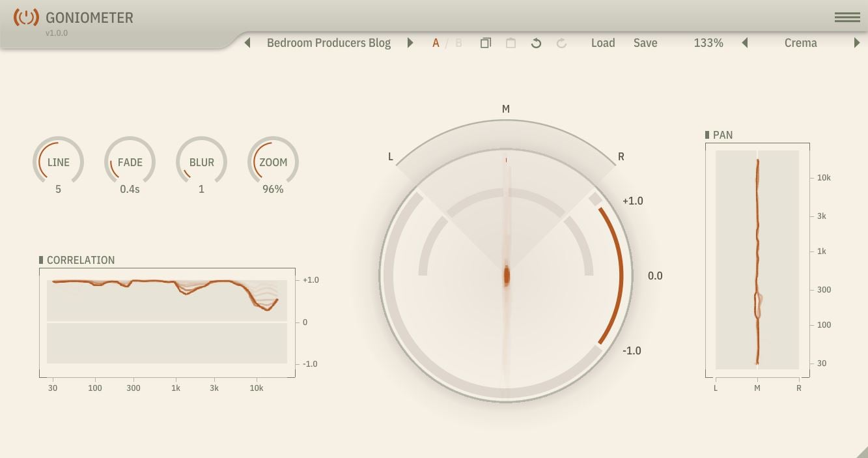Click Save preset button
Image resolution: width=868 pixels, height=458 pixels.
point(645,43)
